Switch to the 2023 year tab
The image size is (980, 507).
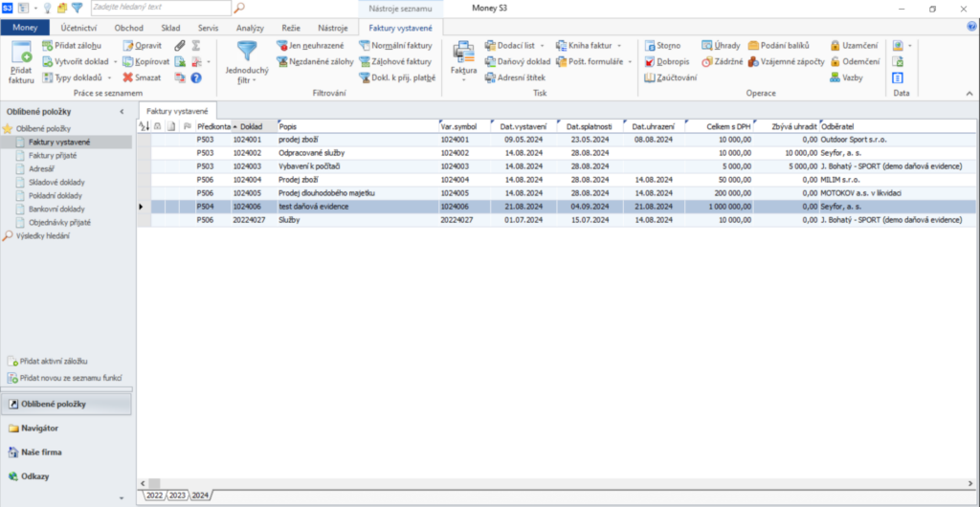[177, 496]
